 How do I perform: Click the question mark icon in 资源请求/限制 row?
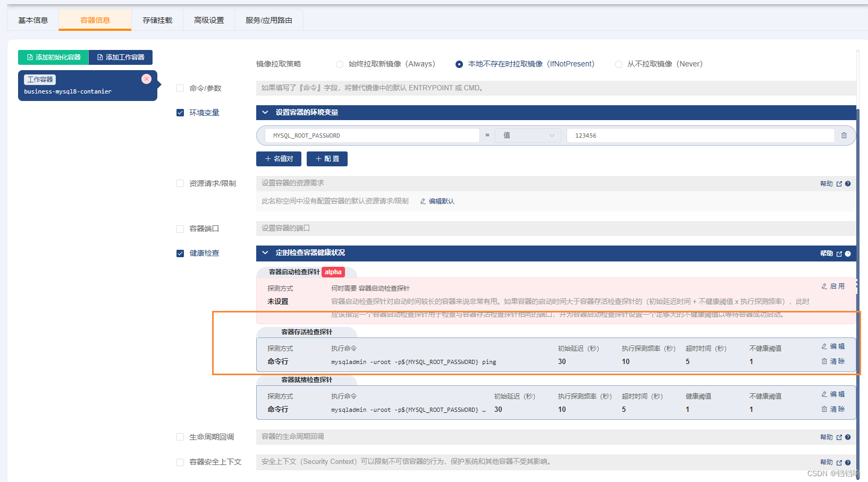pos(848,184)
